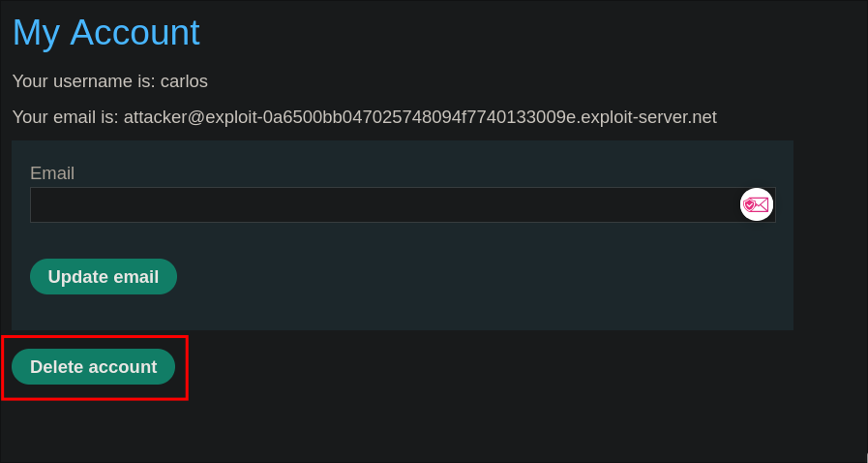Click the "Your email is:" text
The height and width of the screenshot is (463, 868).
coord(65,117)
